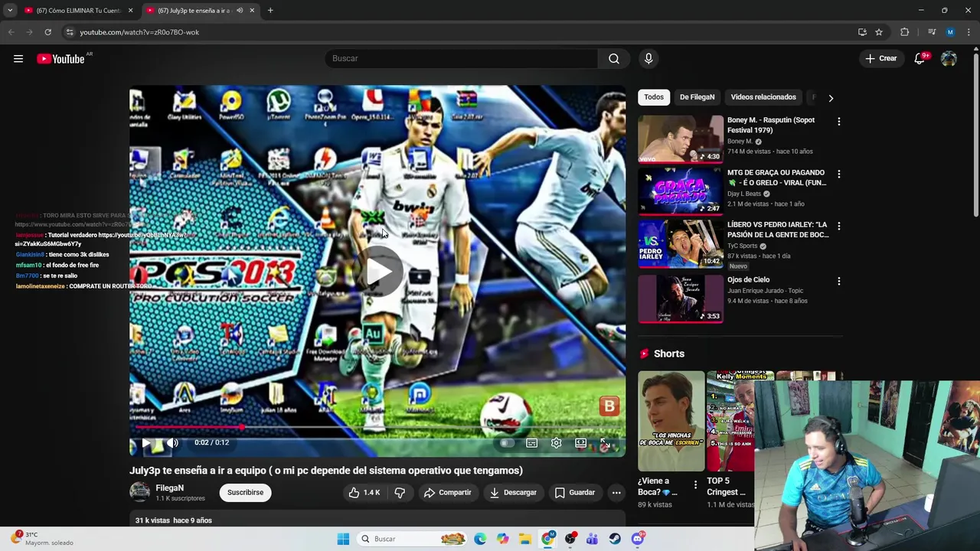The height and width of the screenshot is (551, 980).
Task: Open options for ¿Viene a Boca? short
Action: pyautogui.click(x=695, y=484)
